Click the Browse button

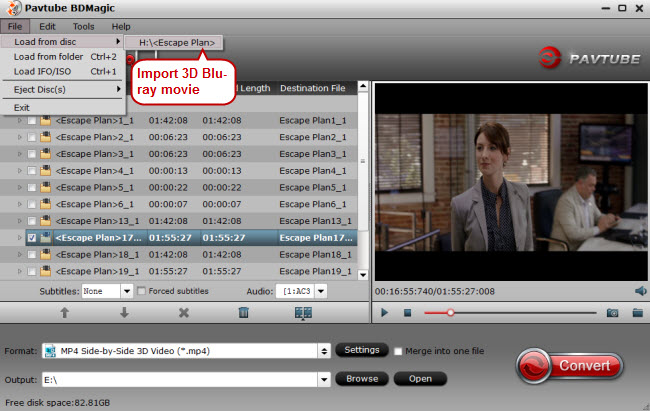tap(362, 379)
